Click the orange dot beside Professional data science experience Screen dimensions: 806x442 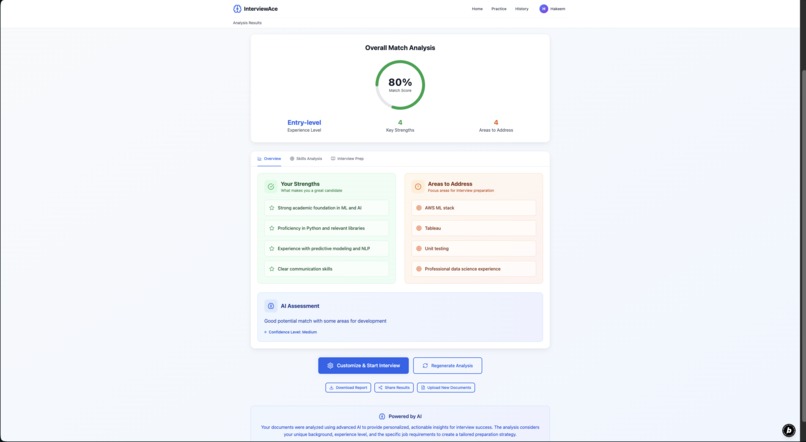tap(419, 269)
